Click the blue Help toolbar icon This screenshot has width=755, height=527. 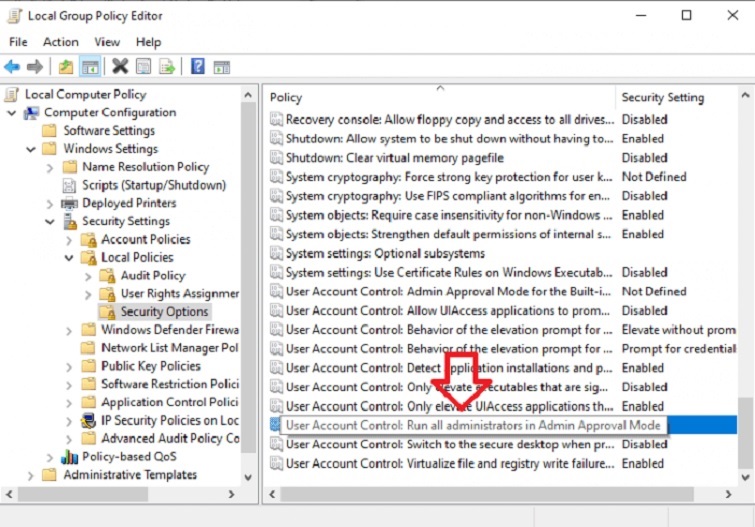pyautogui.click(x=198, y=67)
